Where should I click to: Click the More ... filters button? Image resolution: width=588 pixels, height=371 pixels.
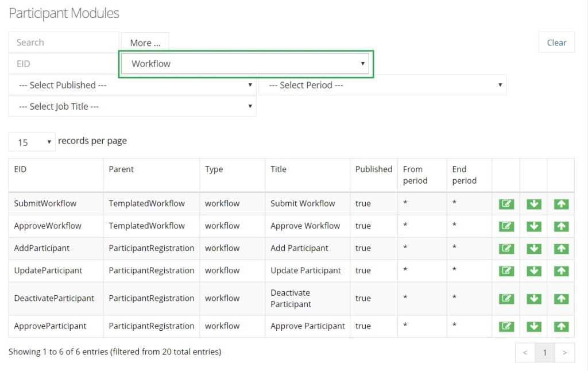pos(145,42)
